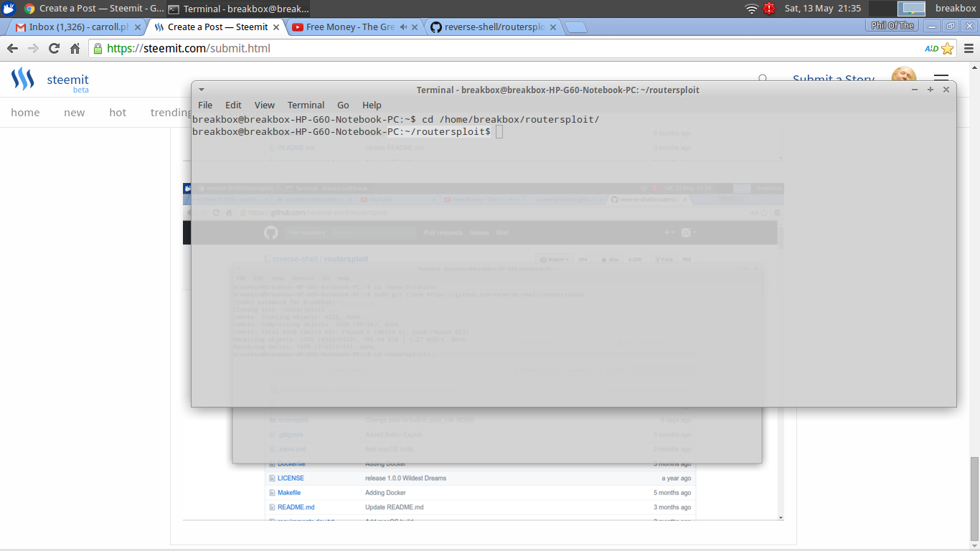Maximize the terminal window with plus button

[930, 90]
